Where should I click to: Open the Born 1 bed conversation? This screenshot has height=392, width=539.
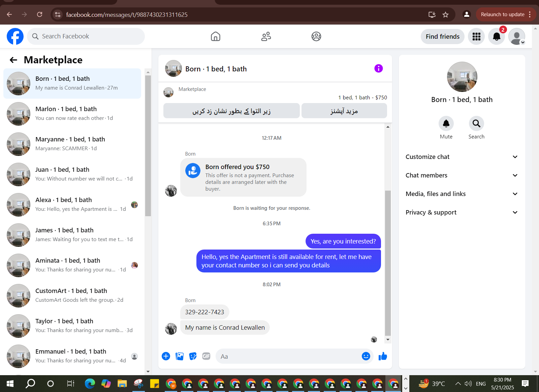tap(72, 84)
